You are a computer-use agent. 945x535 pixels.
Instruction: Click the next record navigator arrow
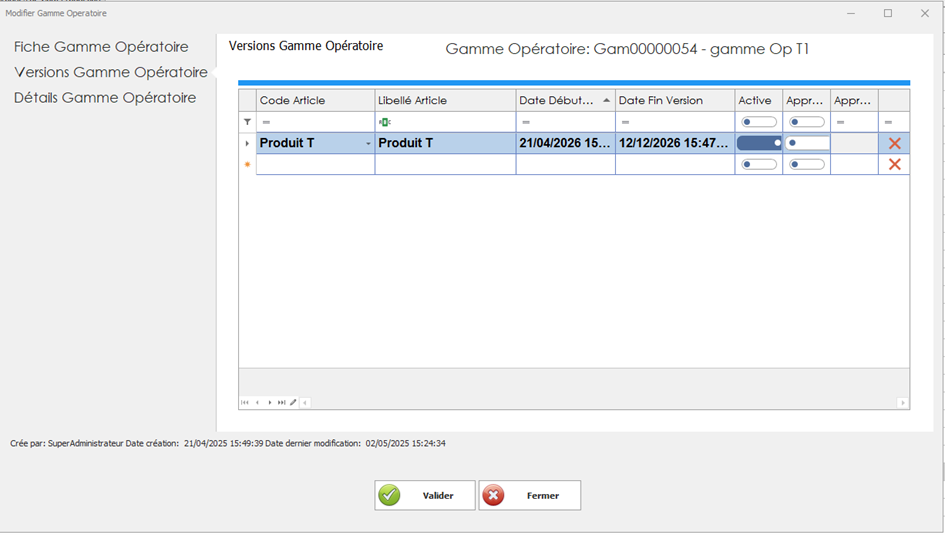(x=270, y=402)
